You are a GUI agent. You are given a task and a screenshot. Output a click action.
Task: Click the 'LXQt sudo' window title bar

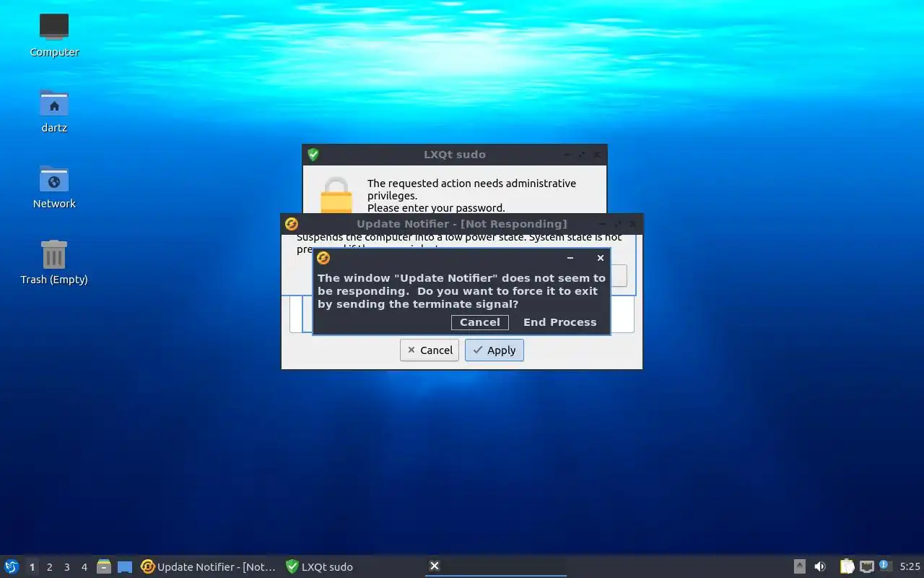(x=455, y=154)
